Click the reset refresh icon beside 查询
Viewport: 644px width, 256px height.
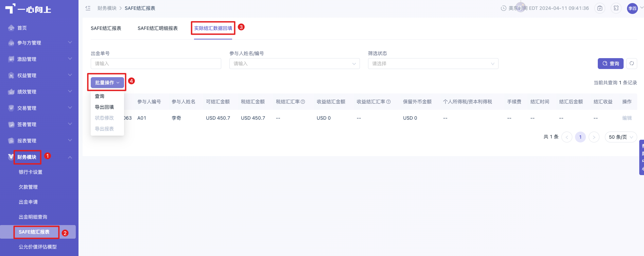pyautogui.click(x=632, y=64)
